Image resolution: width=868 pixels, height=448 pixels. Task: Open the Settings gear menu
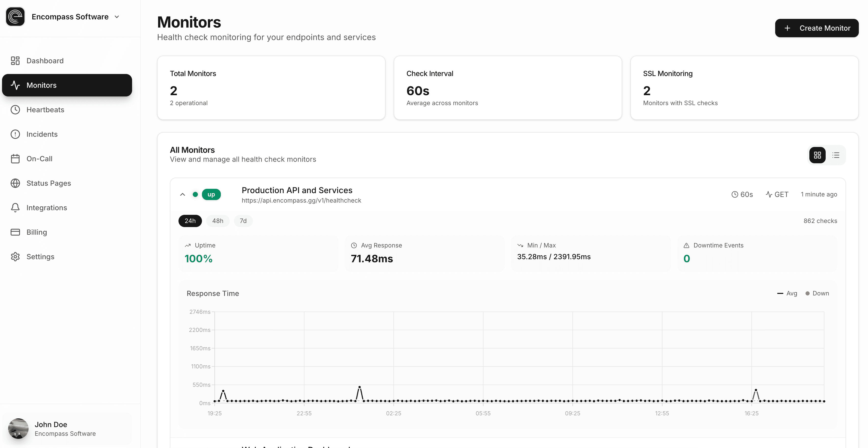[x=16, y=257]
